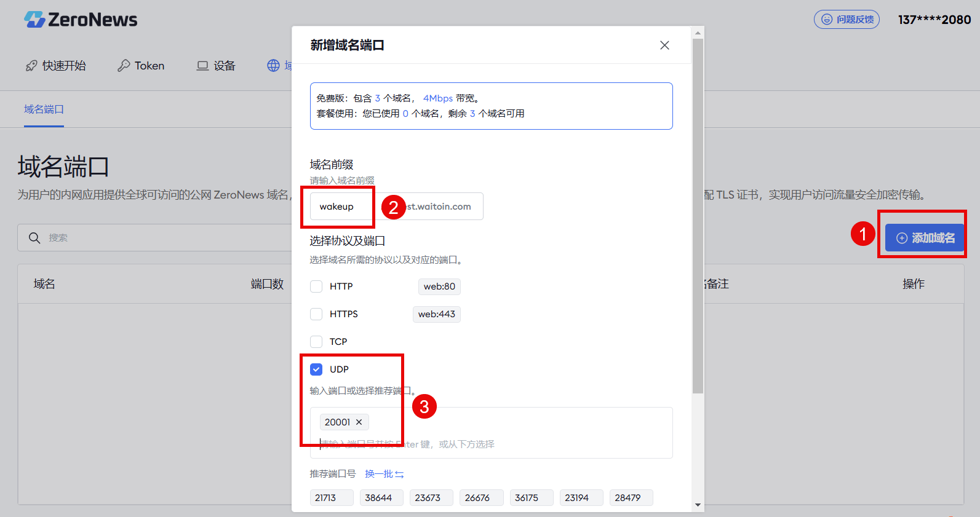The width and height of the screenshot is (980, 517).
Task: Click the plus icon in 添加域名
Action: (x=902, y=238)
